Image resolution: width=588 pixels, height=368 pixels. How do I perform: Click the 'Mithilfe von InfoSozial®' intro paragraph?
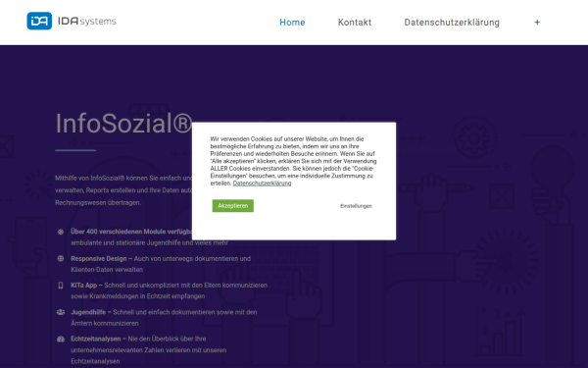pyautogui.click(x=123, y=190)
